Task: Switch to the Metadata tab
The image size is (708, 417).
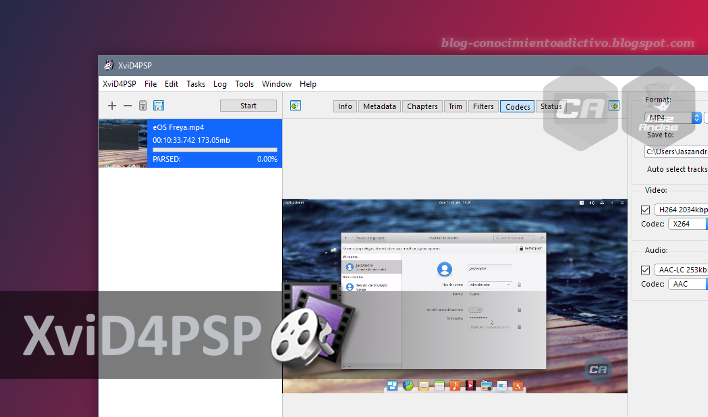Action: coord(379,107)
